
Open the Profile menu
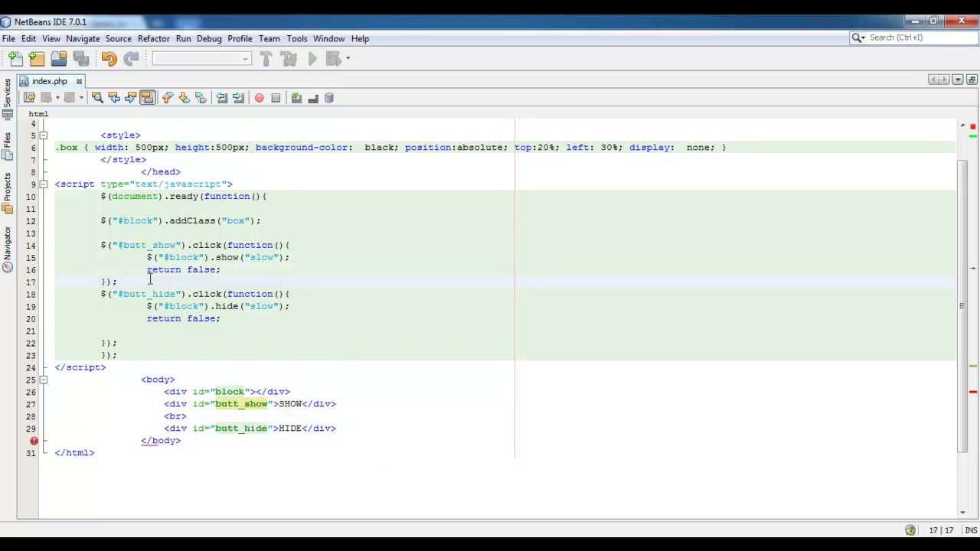(240, 38)
